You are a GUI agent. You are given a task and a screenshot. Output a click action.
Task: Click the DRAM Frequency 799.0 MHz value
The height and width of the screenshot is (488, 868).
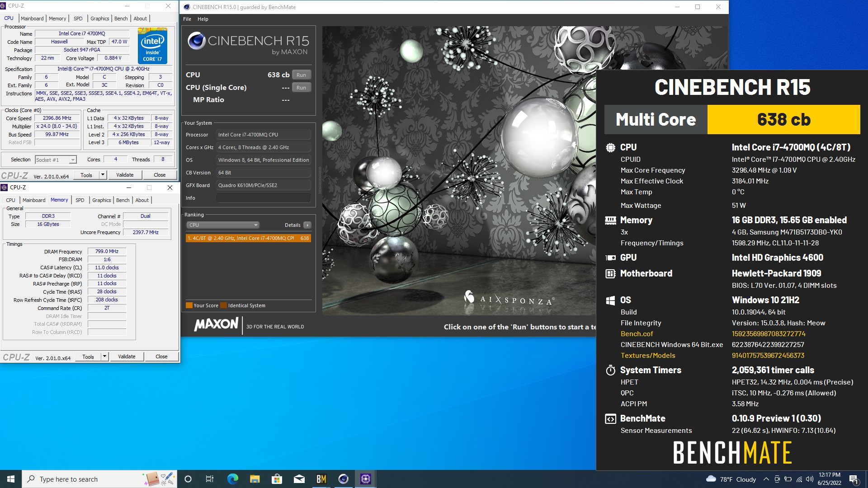[x=107, y=252]
